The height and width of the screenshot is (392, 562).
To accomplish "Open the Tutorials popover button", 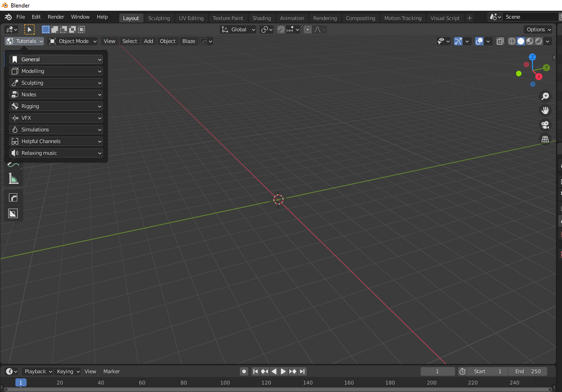I will (x=25, y=41).
